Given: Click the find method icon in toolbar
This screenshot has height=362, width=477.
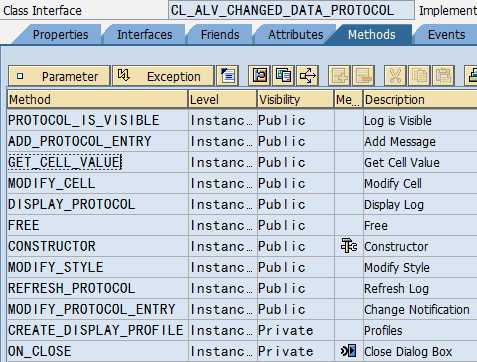Looking at the screenshot, I should pos(260,76).
